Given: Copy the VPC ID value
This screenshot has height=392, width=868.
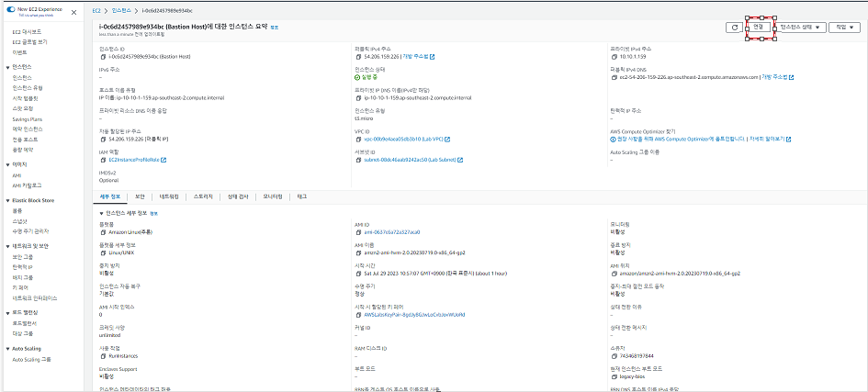Looking at the screenshot, I should coord(359,140).
